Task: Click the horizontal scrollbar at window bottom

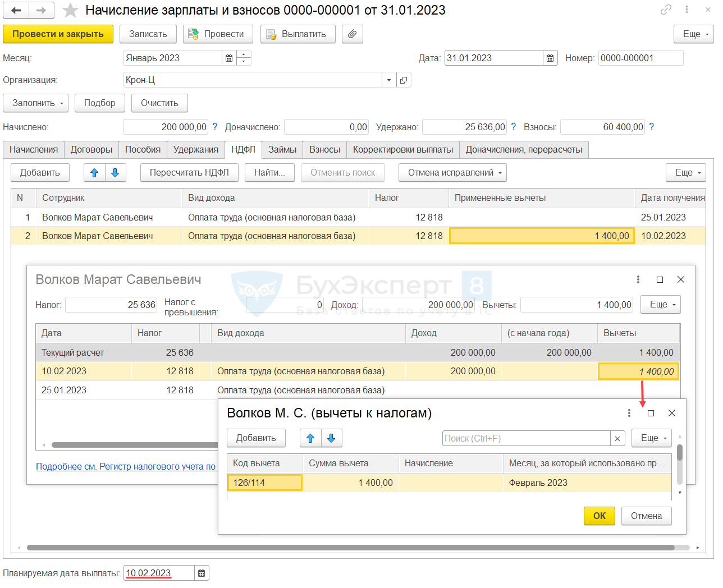Action: coord(351,548)
